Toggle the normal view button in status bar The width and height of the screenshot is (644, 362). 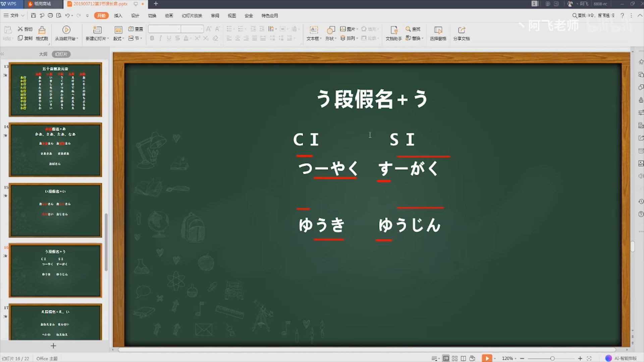tap(446, 358)
